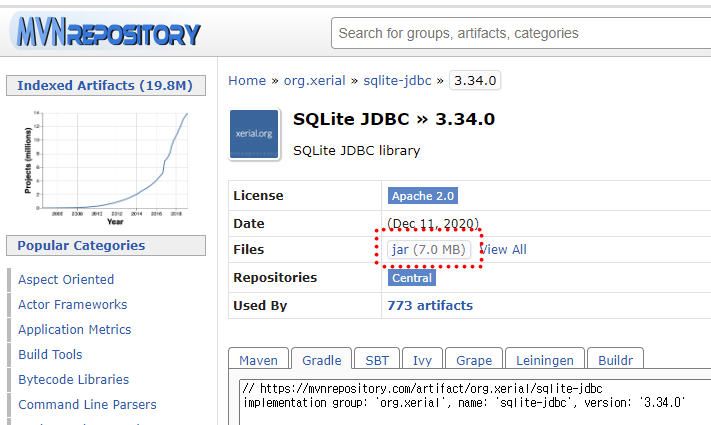Switch to the Buildr tab
The image size is (711, 425).
pyautogui.click(x=615, y=360)
